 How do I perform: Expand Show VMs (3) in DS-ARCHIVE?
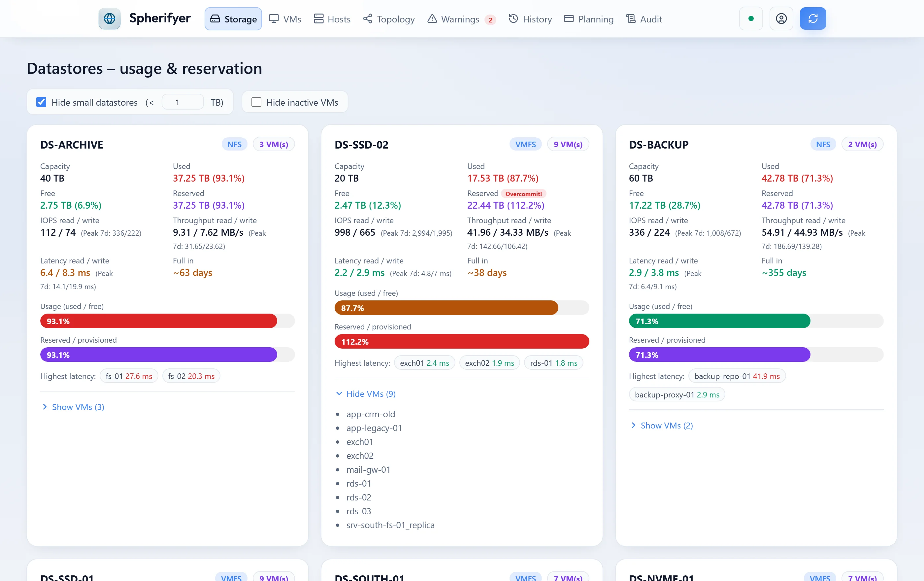(73, 407)
